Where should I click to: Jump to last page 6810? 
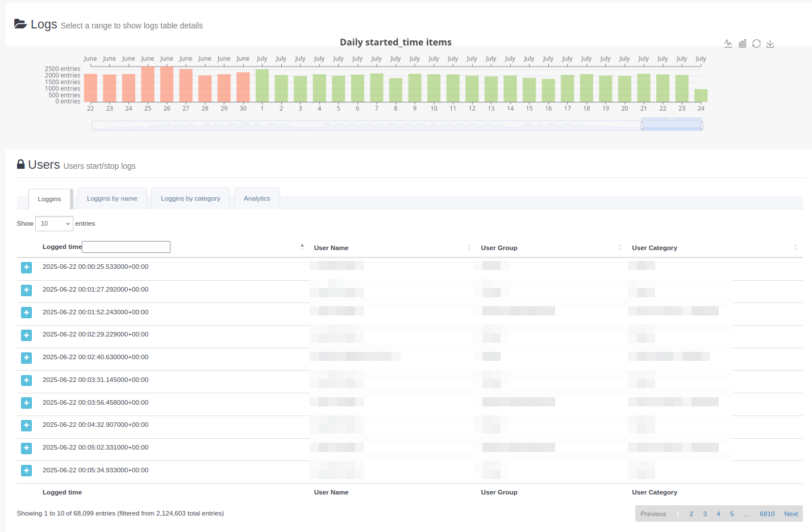coord(767,514)
